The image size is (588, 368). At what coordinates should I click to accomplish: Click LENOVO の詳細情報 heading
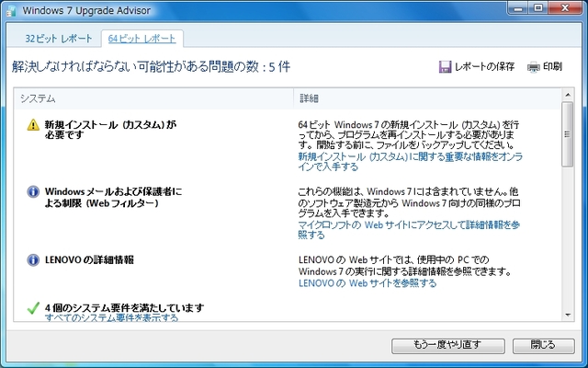coord(89,259)
